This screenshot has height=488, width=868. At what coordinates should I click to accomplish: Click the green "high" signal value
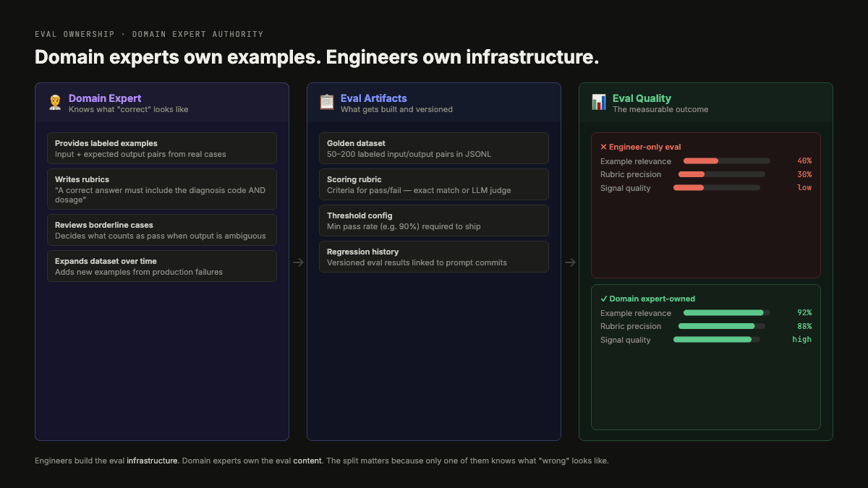tap(801, 340)
